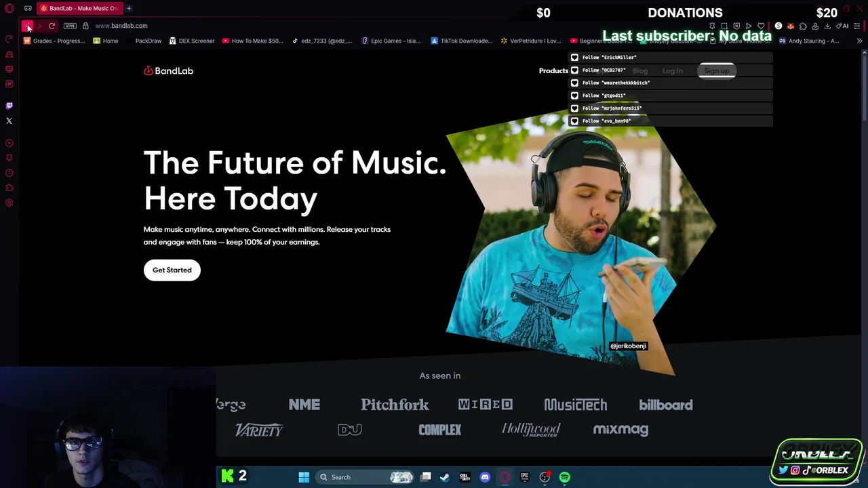Click the BandLab logo on the page

click(168, 70)
